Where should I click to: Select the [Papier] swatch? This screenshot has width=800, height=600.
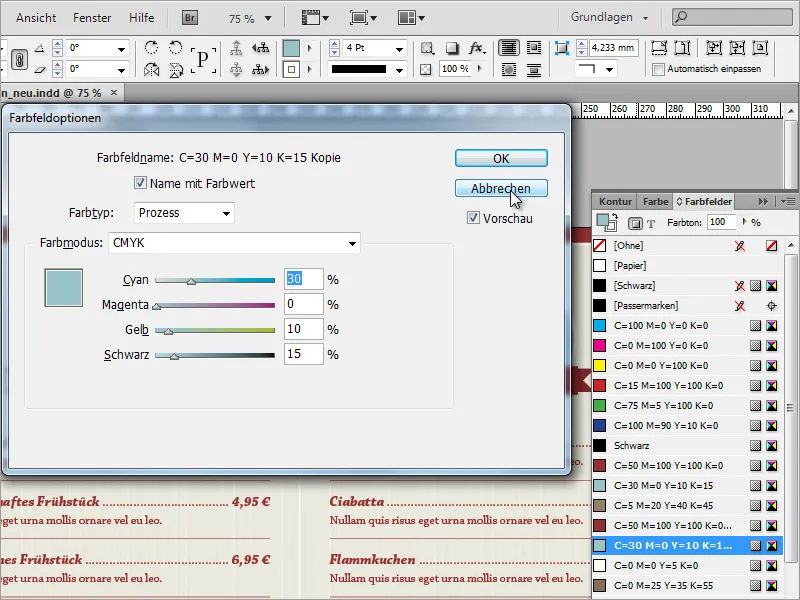(687, 265)
